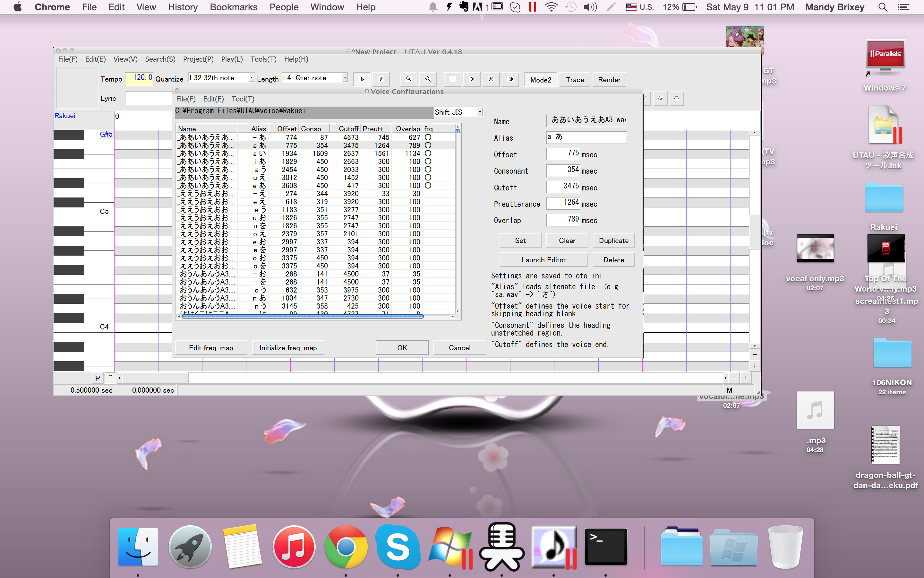Click the note-with-left-arrow toolbar icon

[491, 79]
